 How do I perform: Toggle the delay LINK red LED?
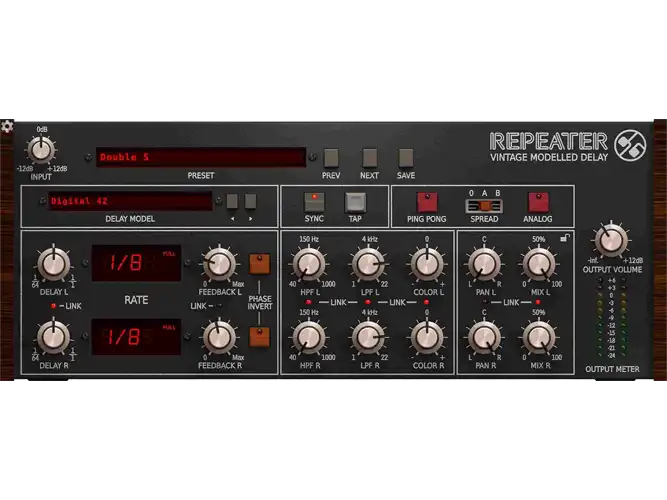[x=53, y=306]
